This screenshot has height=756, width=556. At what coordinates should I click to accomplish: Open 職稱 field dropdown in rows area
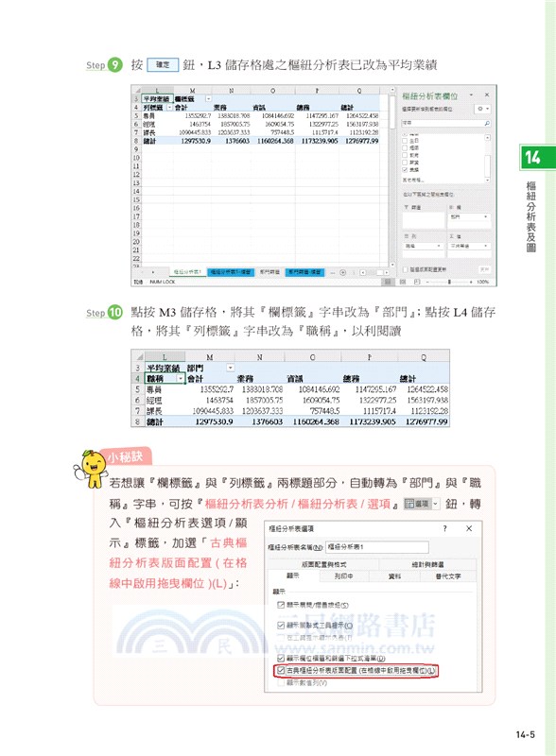coord(439,246)
